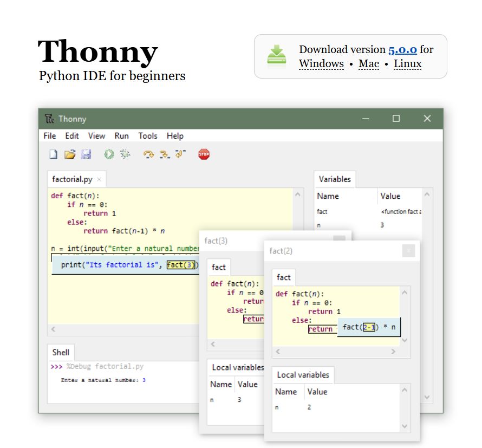Click Value header in fact(2) local variables
Image resolution: width=482 pixels, height=448 pixels.
click(317, 392)
